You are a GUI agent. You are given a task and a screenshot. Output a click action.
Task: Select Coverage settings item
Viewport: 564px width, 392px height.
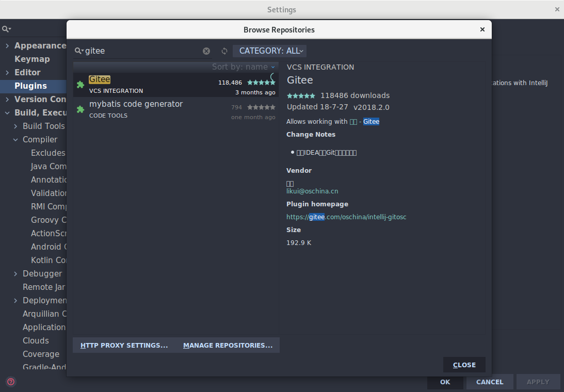pos(41,354)
